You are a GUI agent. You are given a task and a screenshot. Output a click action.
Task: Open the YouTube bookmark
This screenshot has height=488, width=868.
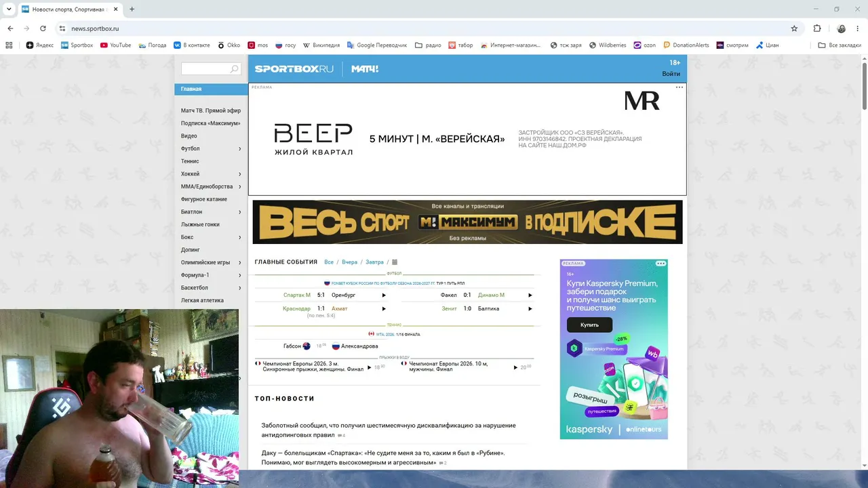[x=115, y=45]
